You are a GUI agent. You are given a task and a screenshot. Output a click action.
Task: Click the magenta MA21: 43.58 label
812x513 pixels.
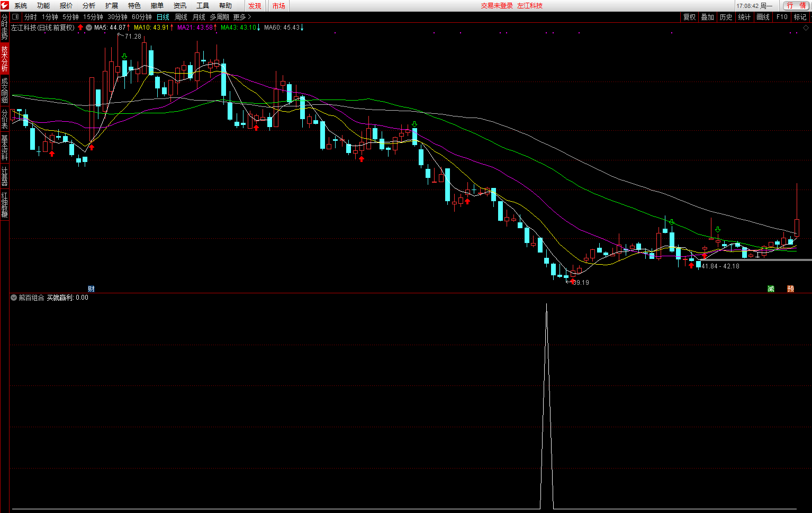click(x=195, y=28)
